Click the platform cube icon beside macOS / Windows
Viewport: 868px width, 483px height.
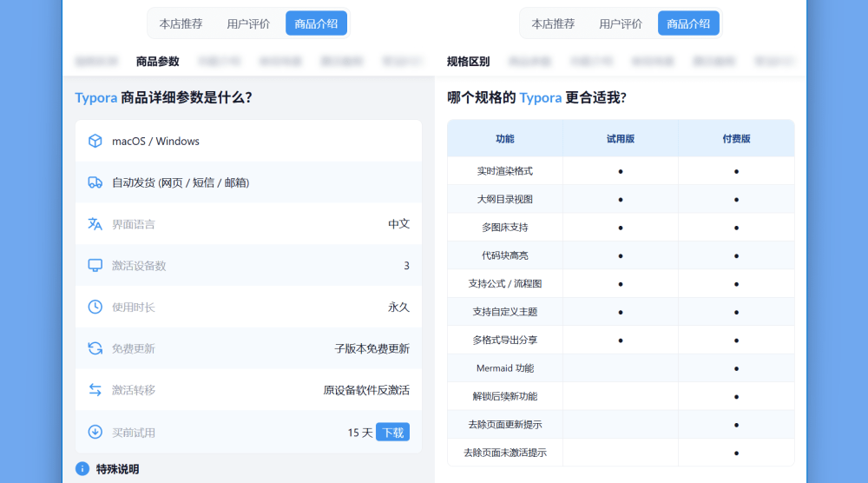click(x=95, y=141)
